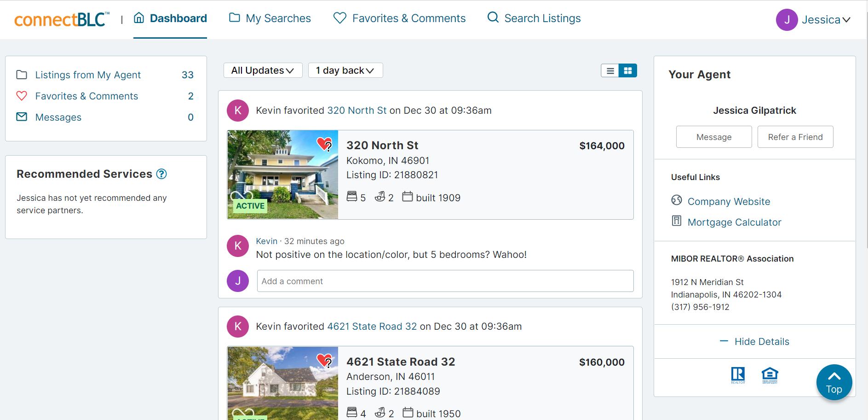Toggle favorite heart on 320 North St
Viewport: 868px width, 420px height.
click(x=324, y=144)
